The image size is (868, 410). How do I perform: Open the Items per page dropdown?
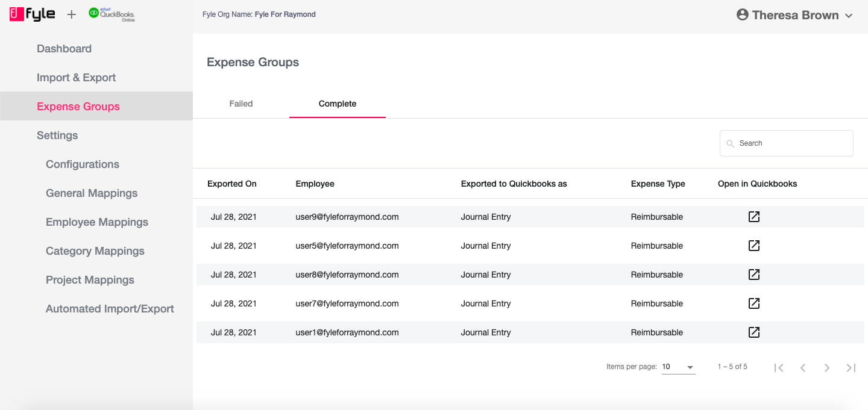pos(678,367)
